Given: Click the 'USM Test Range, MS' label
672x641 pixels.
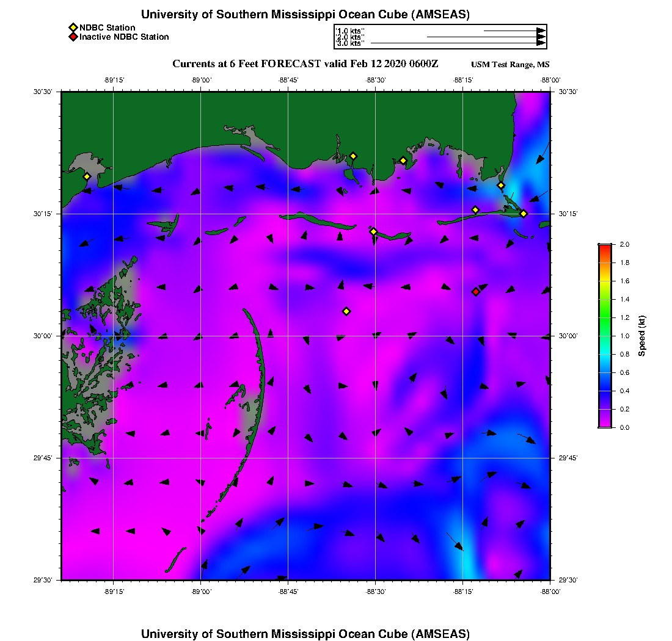Looking at the screenshot, I should (510, 64).
